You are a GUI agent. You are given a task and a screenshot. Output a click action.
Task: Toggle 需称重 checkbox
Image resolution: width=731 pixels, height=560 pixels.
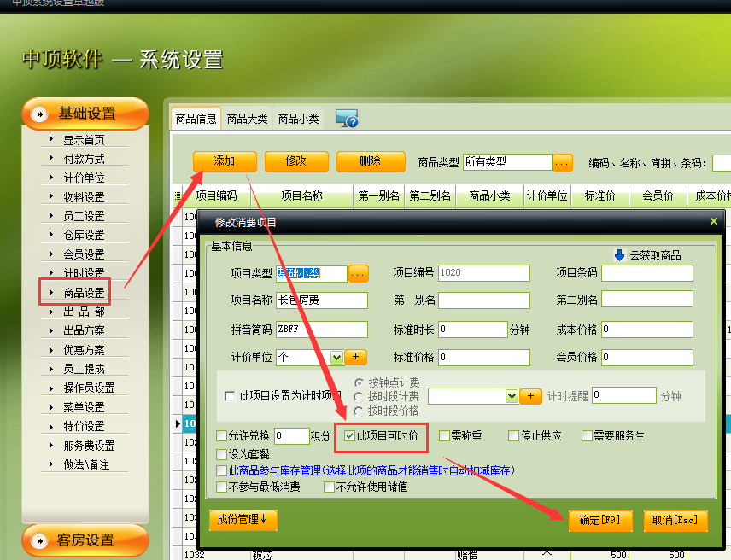(x=444, y=435)
